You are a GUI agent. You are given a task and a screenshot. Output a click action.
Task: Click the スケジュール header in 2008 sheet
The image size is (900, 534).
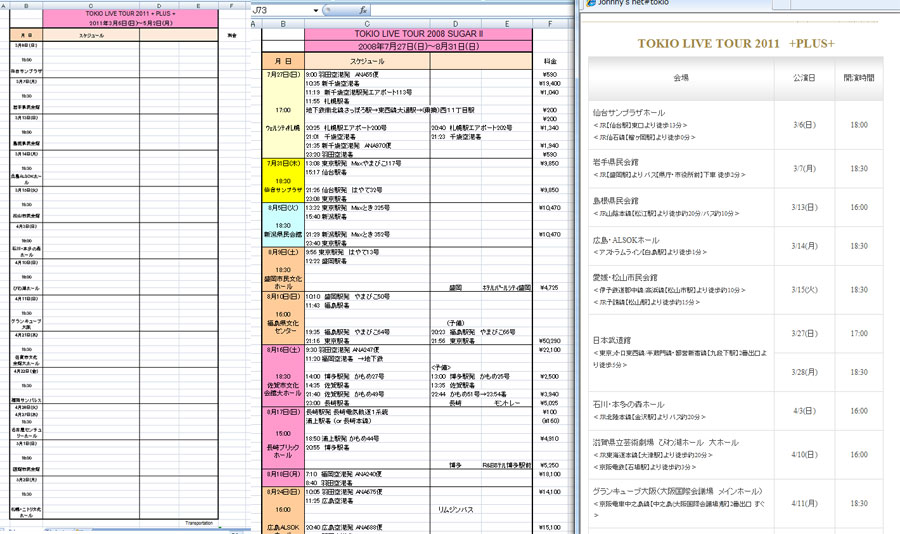point(367,61)
